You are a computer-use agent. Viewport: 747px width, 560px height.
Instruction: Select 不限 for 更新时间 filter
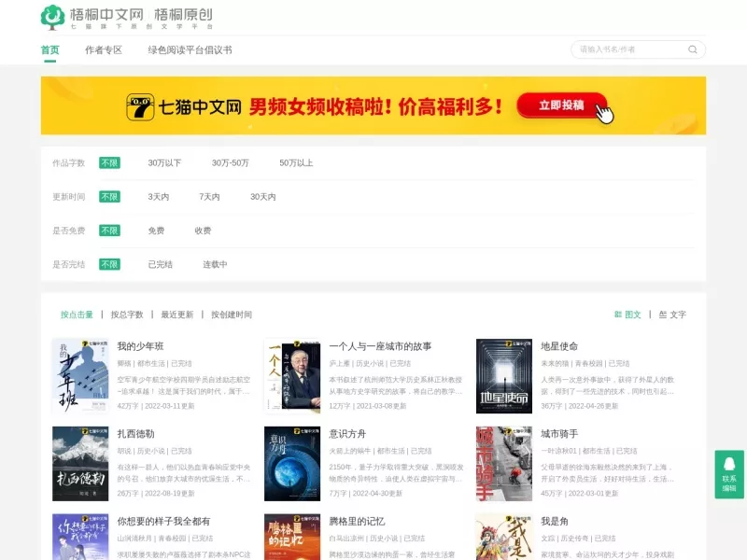click(109, 197)
